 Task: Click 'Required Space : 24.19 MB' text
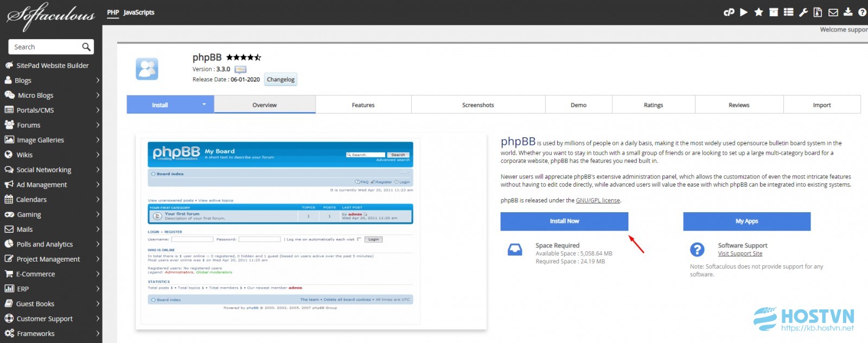point(570,262)
